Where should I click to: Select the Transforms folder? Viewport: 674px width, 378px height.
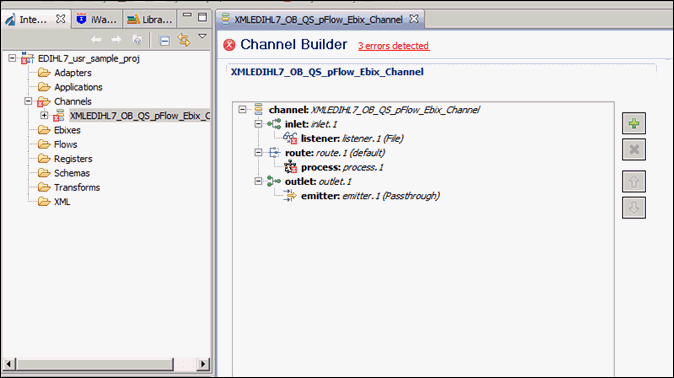77,187
